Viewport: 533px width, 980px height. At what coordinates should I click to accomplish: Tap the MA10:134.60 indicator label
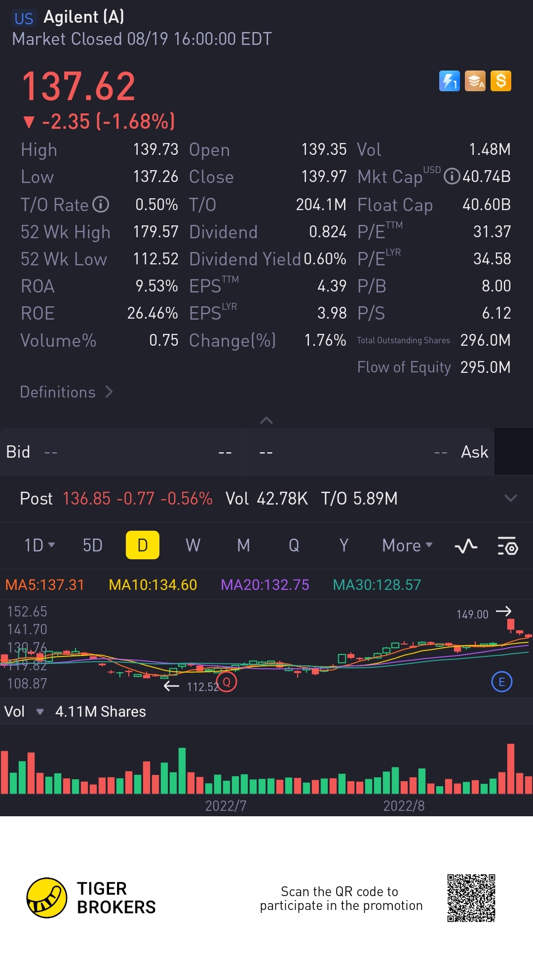click(x=153, y=585)
